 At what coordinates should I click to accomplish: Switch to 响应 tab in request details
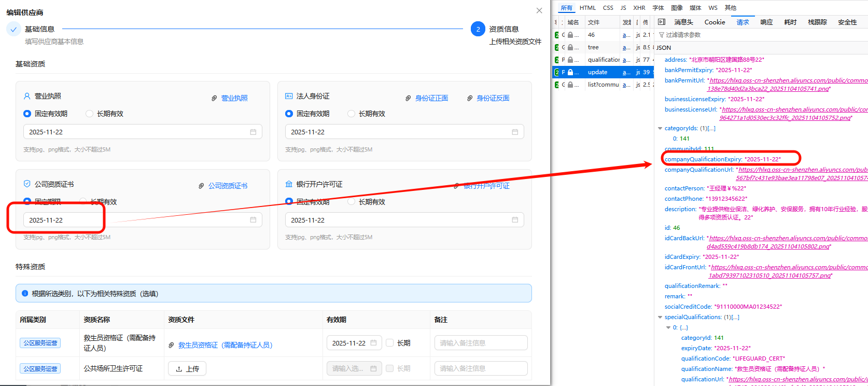tap(766, 22)
